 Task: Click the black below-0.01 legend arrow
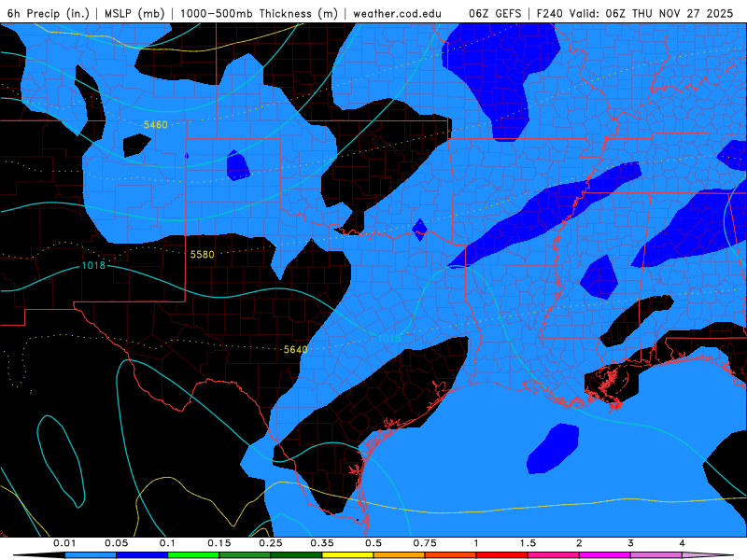(39, 555)
